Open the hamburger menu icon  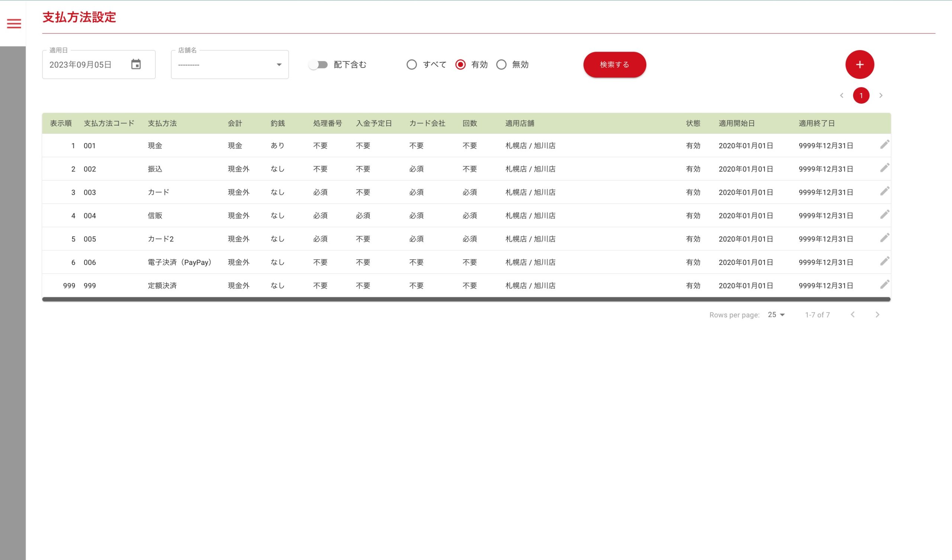(14, 24)
